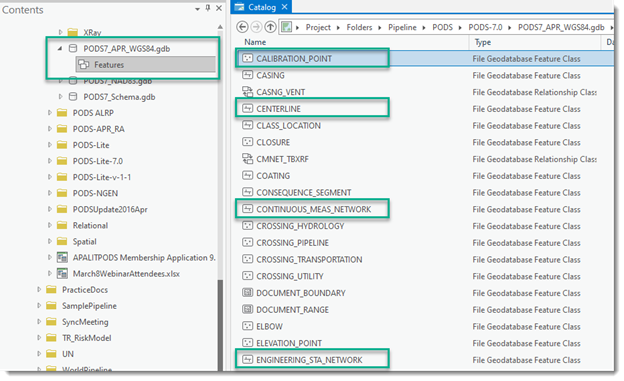Click the DOCUMENT_RANGE polygon icon
This screenshot has height=381, width=624.
pyautogui.click(x=248, y=309)
